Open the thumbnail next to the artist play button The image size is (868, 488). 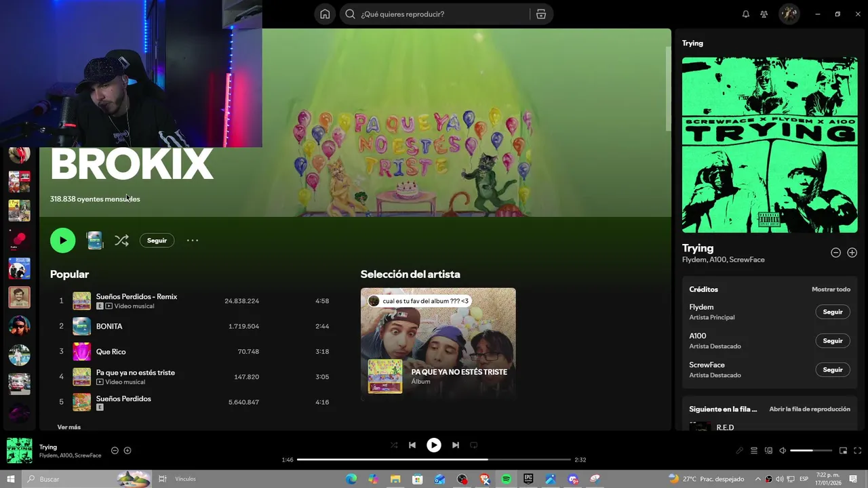coord(95,241)
